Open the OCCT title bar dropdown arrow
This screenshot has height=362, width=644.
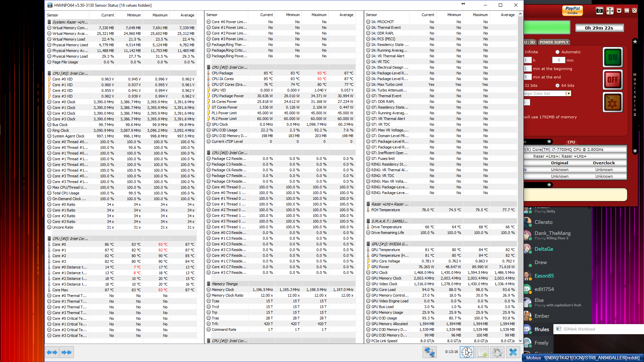(619, 11)
